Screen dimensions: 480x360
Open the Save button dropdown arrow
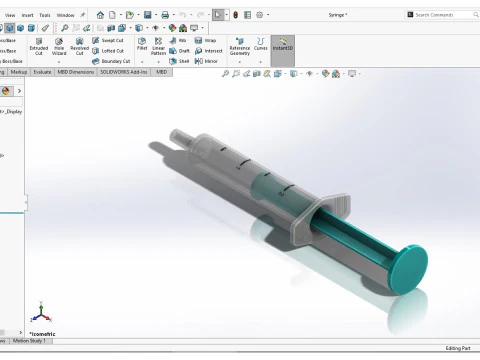coord(156,15)
